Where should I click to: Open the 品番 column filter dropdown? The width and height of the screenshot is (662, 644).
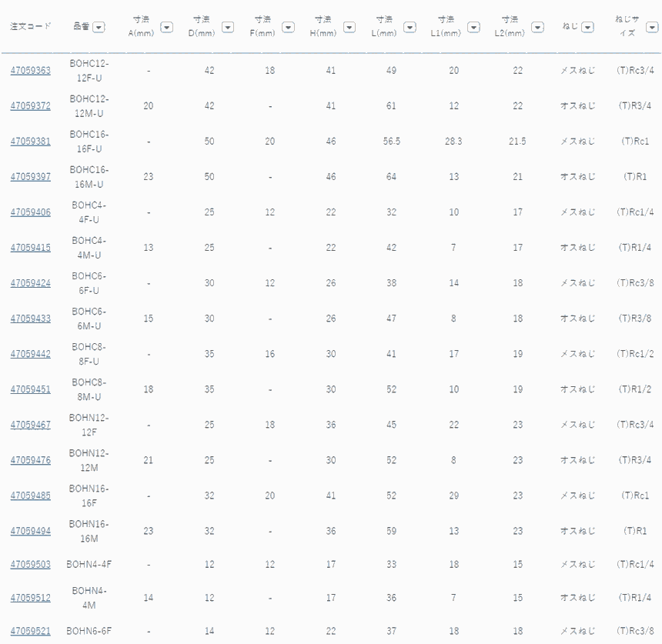pos(99,28)
